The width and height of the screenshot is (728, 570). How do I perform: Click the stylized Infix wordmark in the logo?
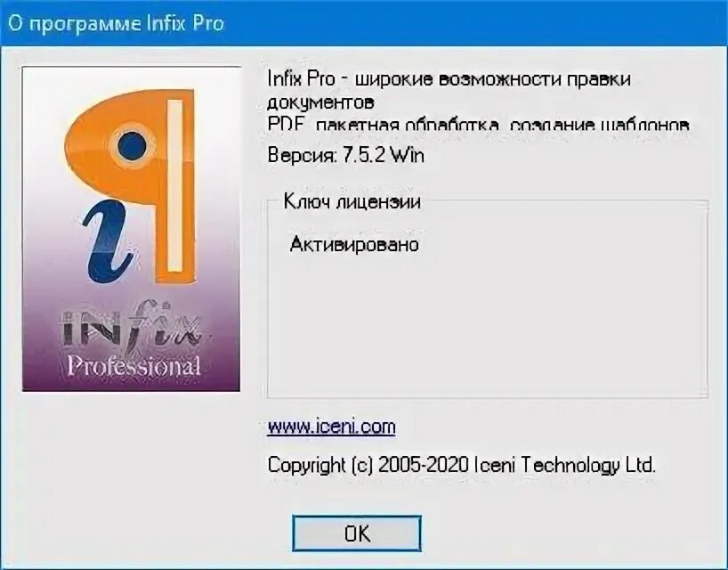(130, 327)
